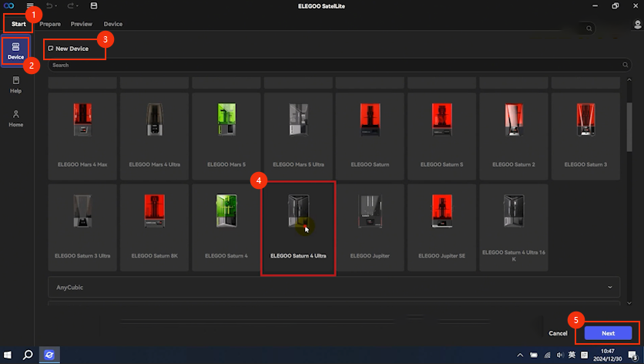The height and width of the screenshot is (364, 644).
Task: Expand the AnyCubic brand section
Action: pyautogui.click(x=334, y=287)
